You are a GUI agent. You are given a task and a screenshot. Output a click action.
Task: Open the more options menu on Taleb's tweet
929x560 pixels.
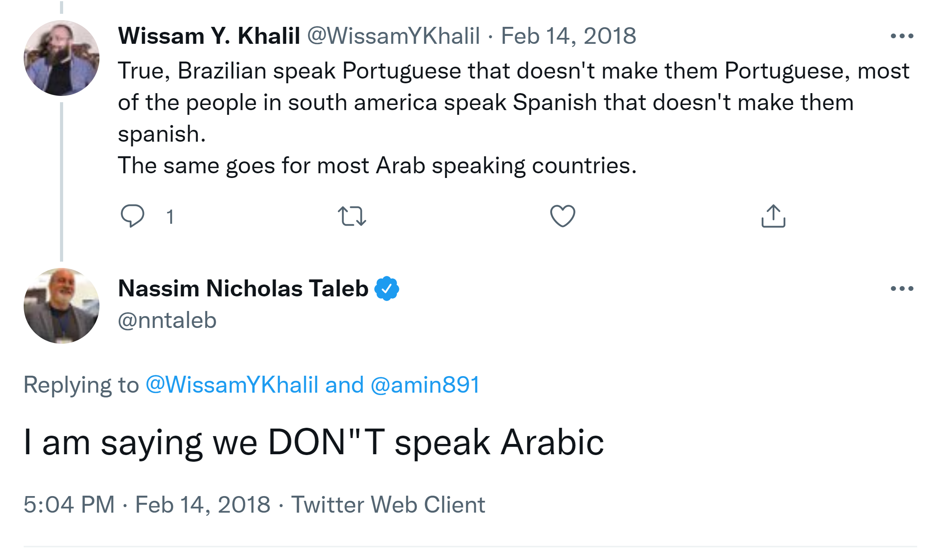point(902,289)
